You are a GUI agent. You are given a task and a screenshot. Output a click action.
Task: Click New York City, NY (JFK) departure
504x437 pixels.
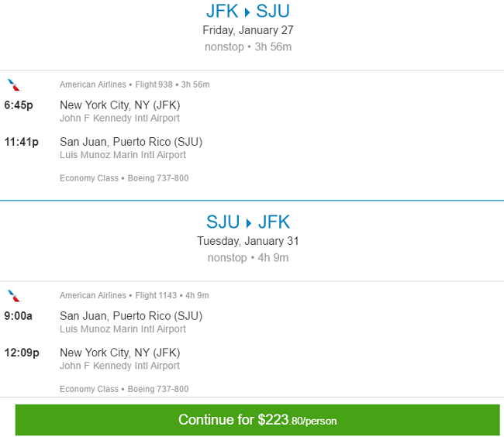[x=120, y=105]
